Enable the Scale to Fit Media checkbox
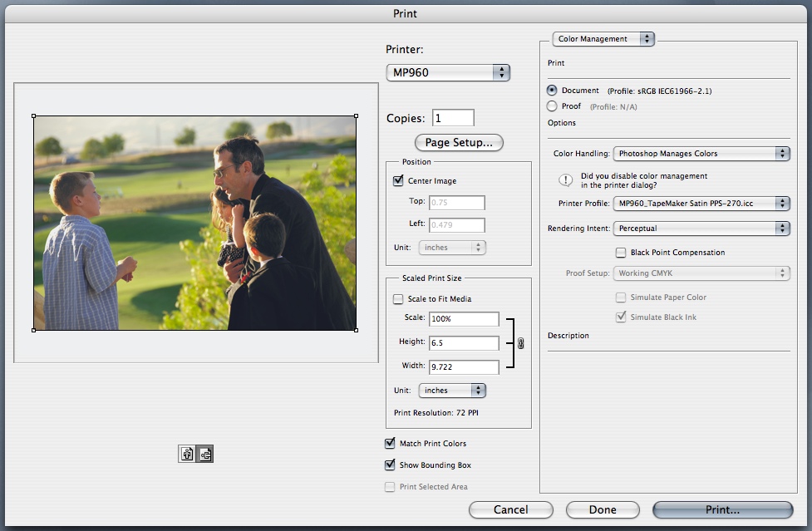812x531 pixels. tap(398, 299)
